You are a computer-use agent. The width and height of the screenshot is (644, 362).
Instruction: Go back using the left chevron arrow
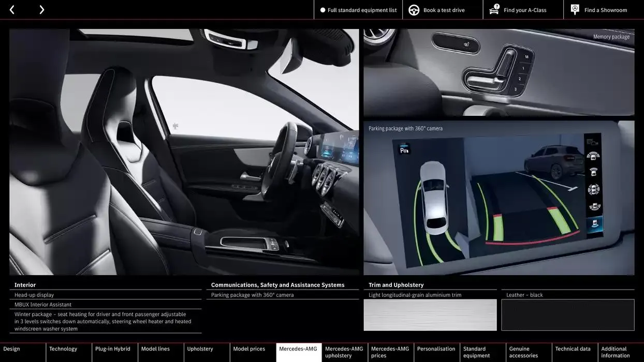(x=11, y=9)
